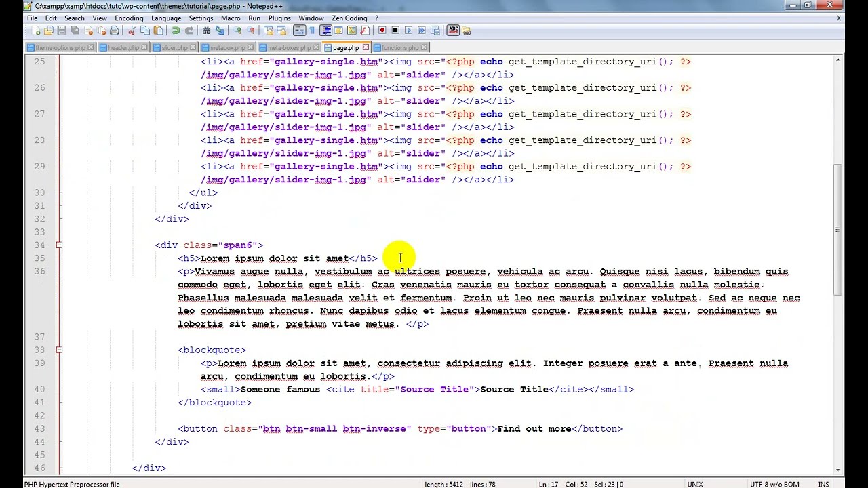
Task: Print the document using printer icon
Action: (115, 30)
